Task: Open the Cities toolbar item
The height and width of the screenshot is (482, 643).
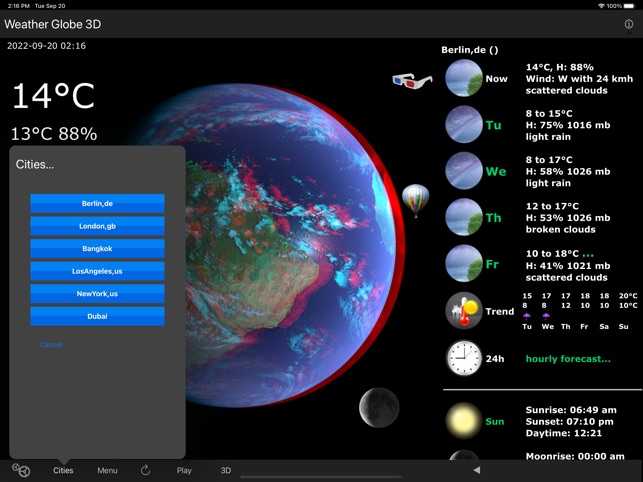Action: (63, 471)
